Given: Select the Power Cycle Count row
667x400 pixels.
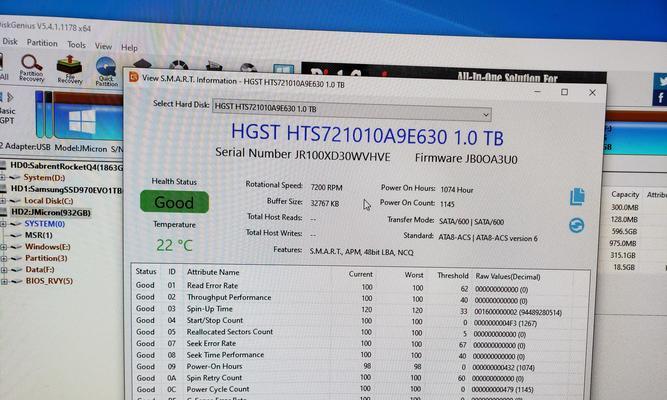Looking at the screenshot, I should [359, 389].
